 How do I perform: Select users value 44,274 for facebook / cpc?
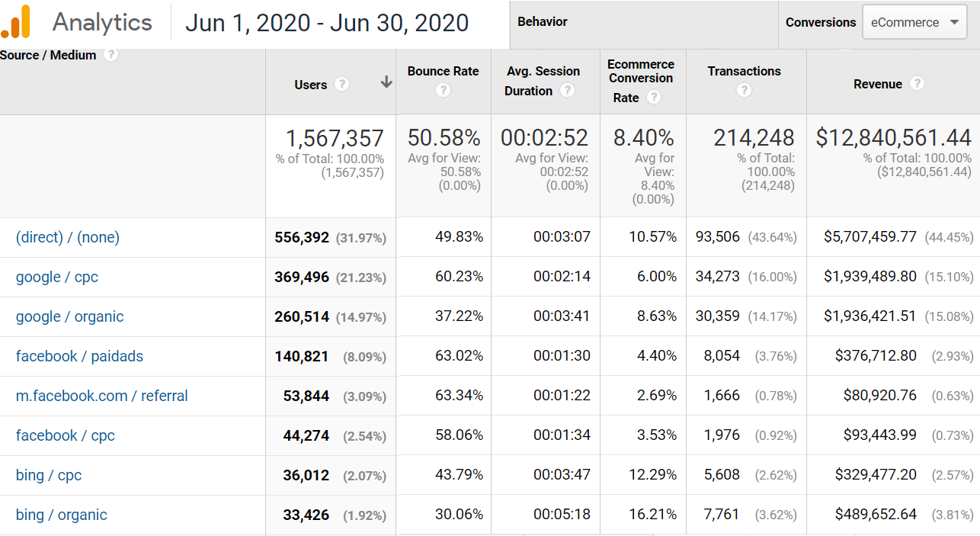pos(306,435)
